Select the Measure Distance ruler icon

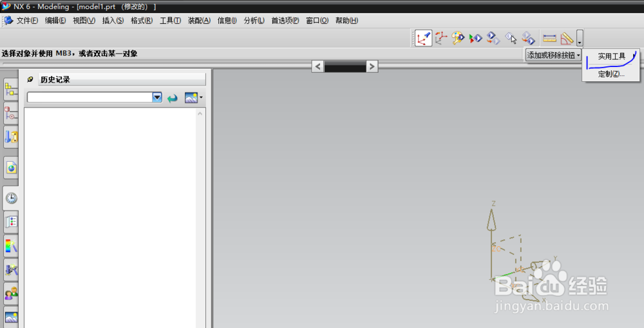(x=549, y=38)
